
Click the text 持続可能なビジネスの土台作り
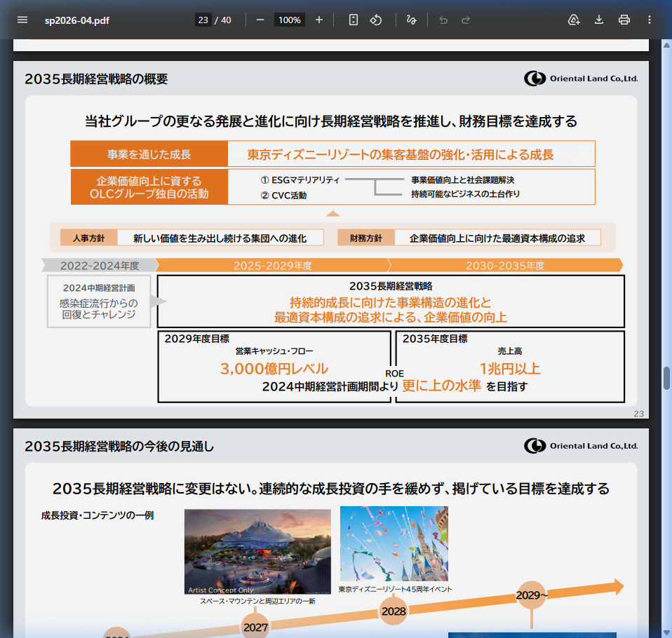466,194
